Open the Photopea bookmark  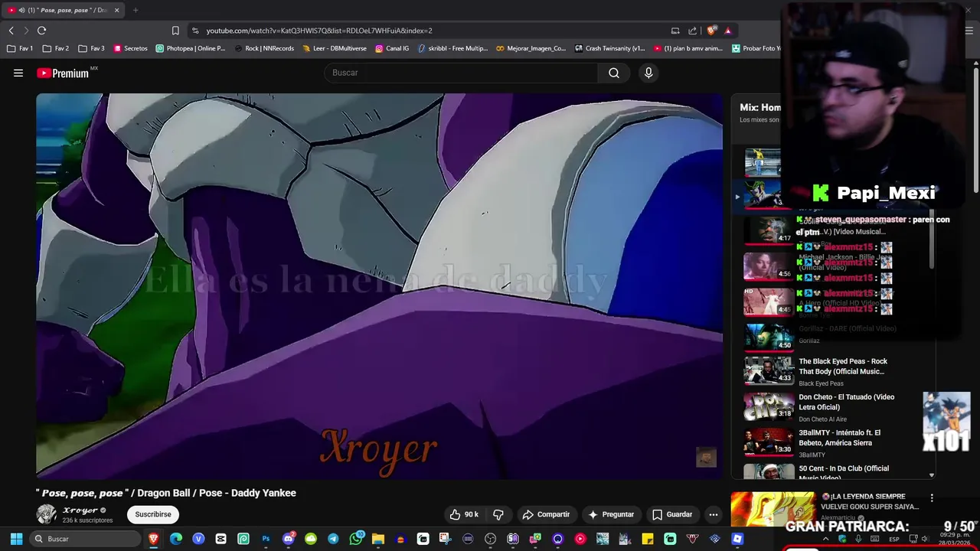[x=191, y=48]
